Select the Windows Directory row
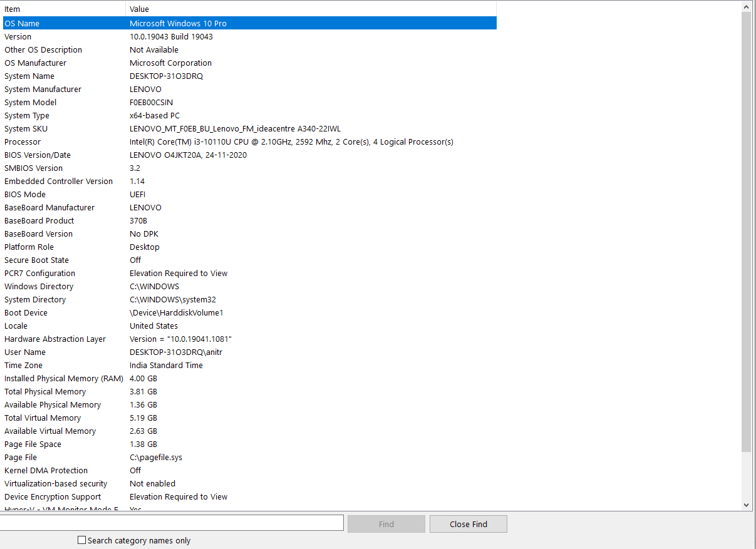Viewport: 756px width, 549px height. click(249, 286)
